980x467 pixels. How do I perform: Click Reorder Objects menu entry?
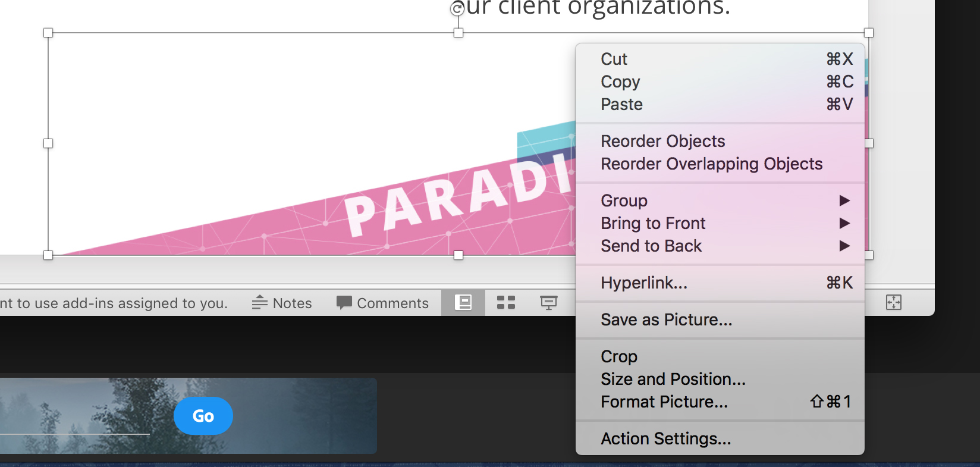[720, 141]
